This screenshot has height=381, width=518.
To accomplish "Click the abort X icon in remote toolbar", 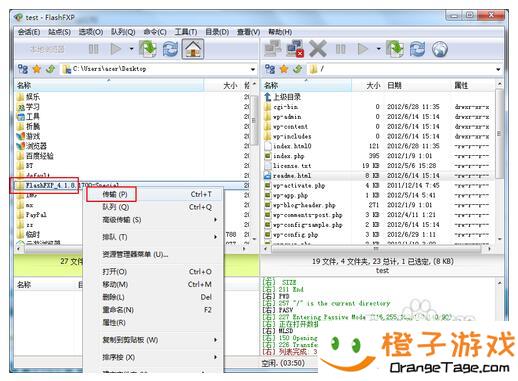I will [317, 49].
